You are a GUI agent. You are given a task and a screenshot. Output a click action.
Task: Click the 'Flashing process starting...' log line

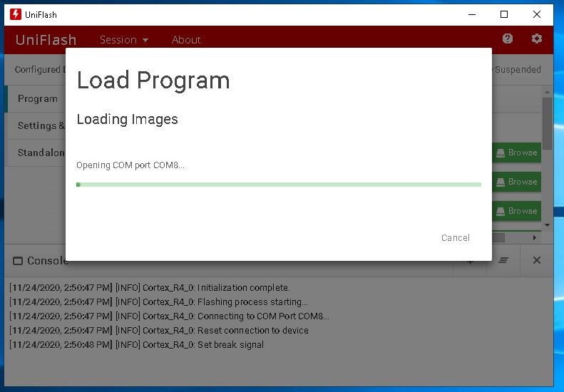click(x=158, y=301)
